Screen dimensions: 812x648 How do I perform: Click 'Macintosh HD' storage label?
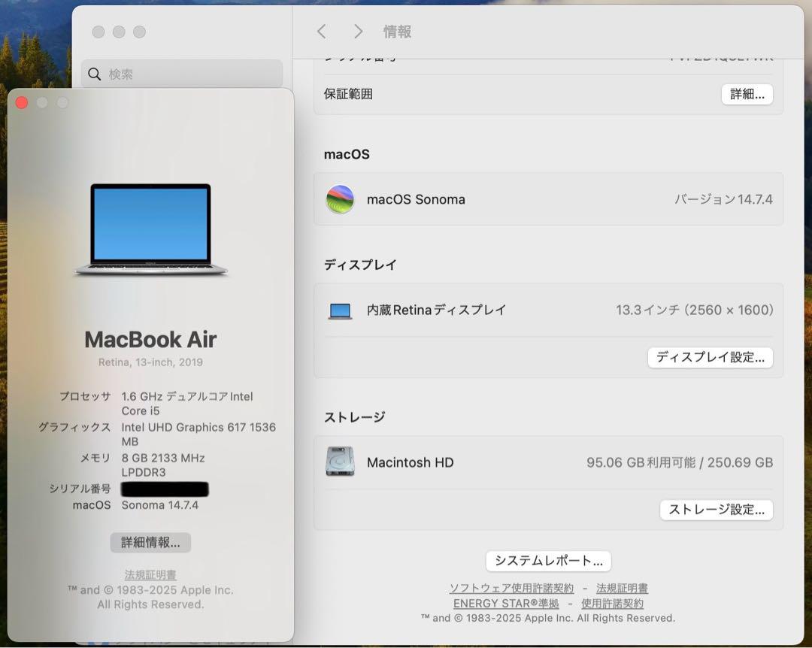point(411,462)
